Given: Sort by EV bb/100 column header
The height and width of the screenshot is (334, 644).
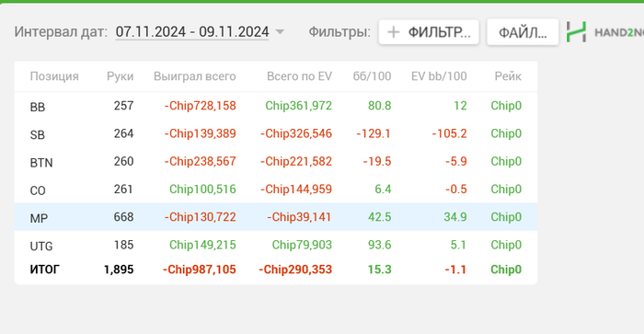Looking at the screenshot, I should (x=439, y=76).
